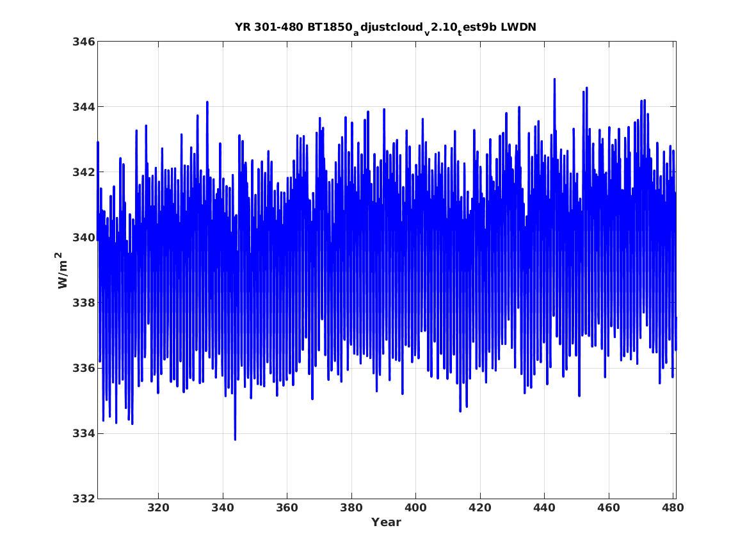Click the x-axis tick value 320
This screenshot has height=560, width=747.
(158, 508)
